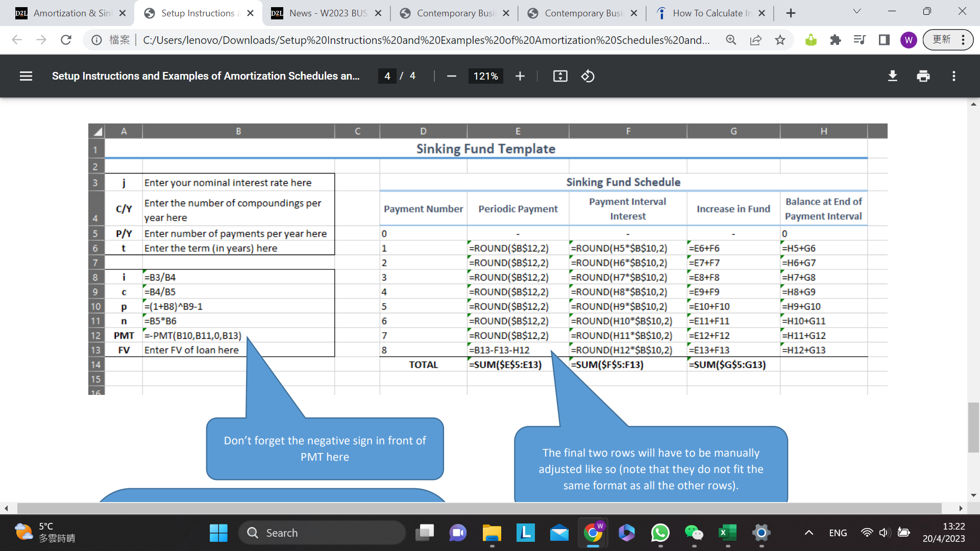The width and height of the screenshot is (980, 551).
Task: Print the amortization PDF
Action: pyautogui.click(x=923, y=76)
